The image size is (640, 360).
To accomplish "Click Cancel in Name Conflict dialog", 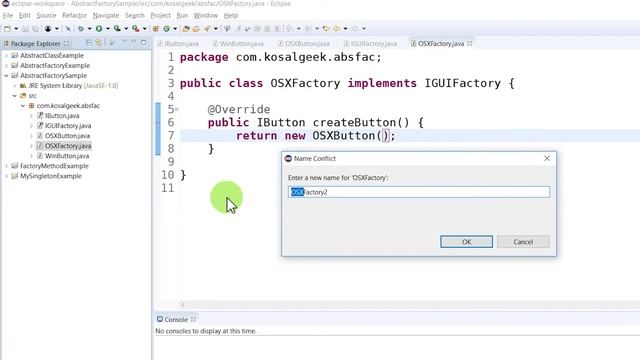I will click(523, 242).
